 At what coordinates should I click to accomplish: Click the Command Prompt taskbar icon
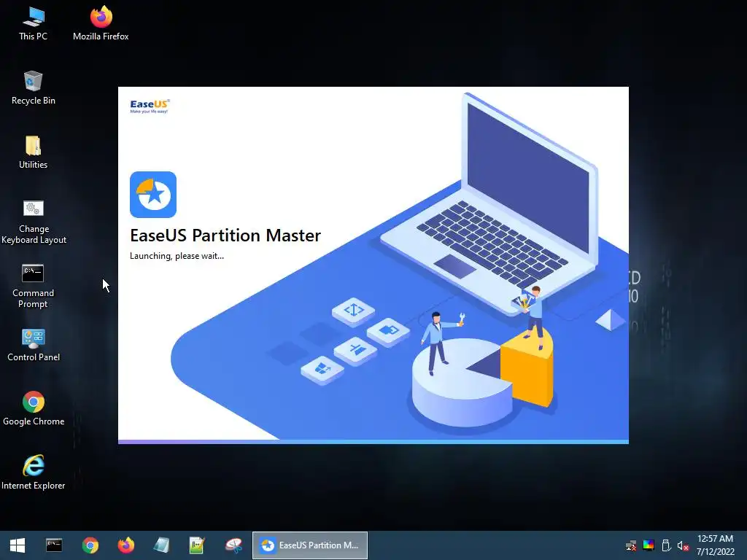[x=54, y=545]
